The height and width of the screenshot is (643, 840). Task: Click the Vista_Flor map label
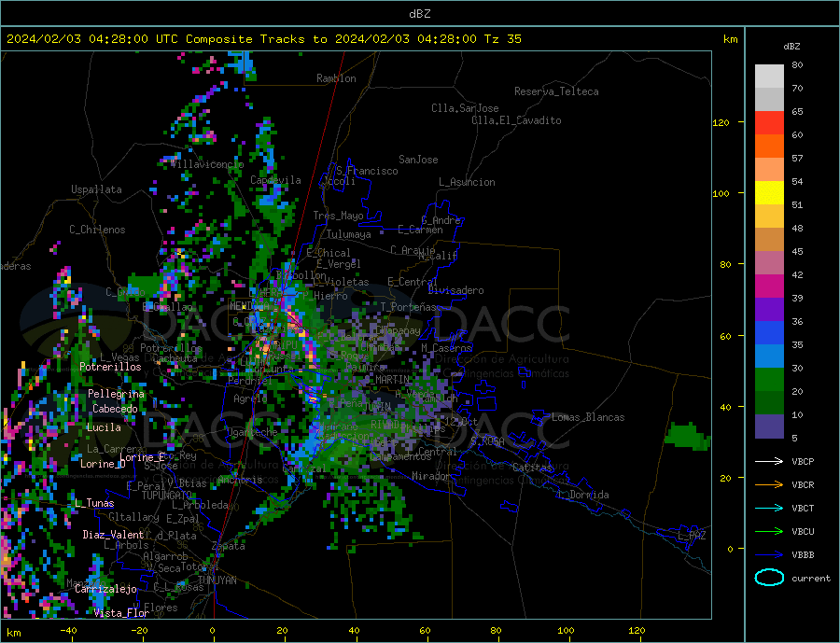pyautogui.click(x=121, y=613)
